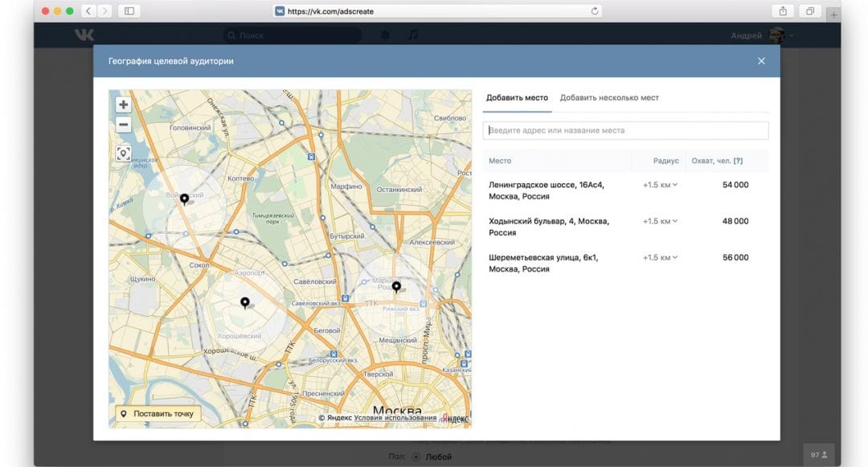Click the VK search field

[x=293, y=35]
